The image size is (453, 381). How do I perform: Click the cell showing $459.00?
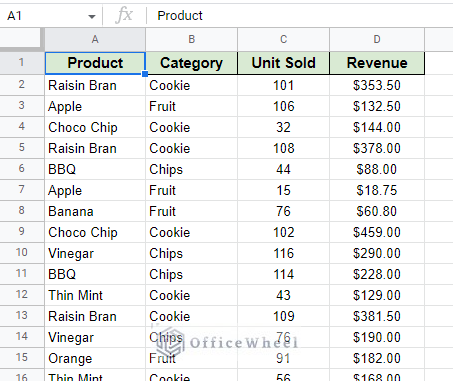[x=377, y=232]
